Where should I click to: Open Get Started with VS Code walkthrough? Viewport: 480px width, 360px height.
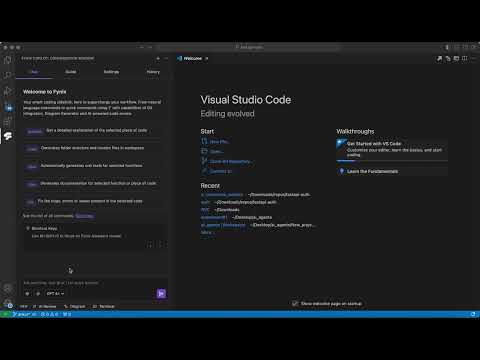pos(392,149)
